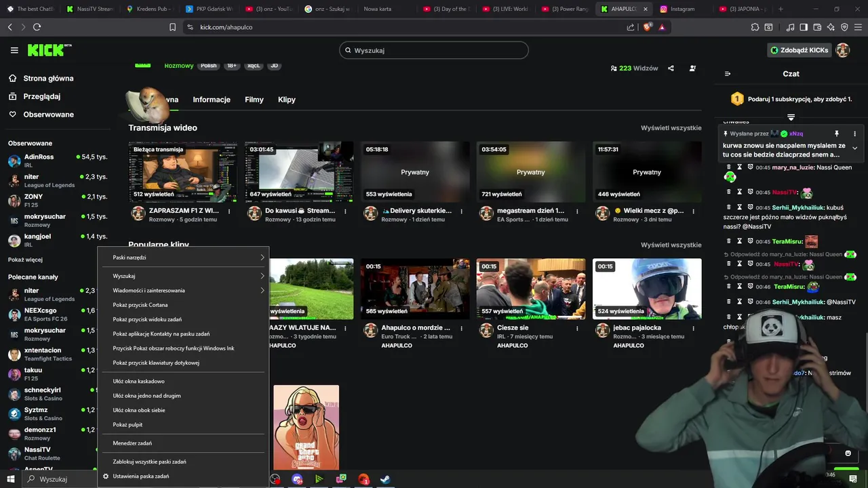
Task: Open NEEXcsgo in Polecane kanały
Action: [x=52, y=314]
